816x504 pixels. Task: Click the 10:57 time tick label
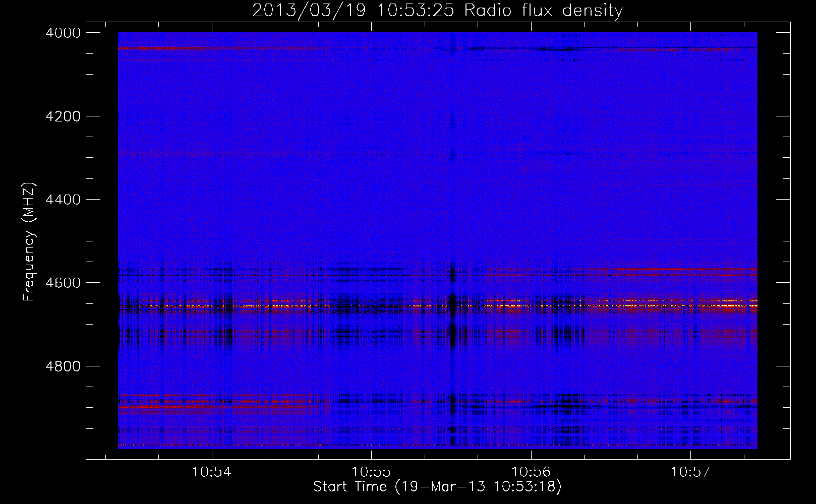[x=690, y=472]
